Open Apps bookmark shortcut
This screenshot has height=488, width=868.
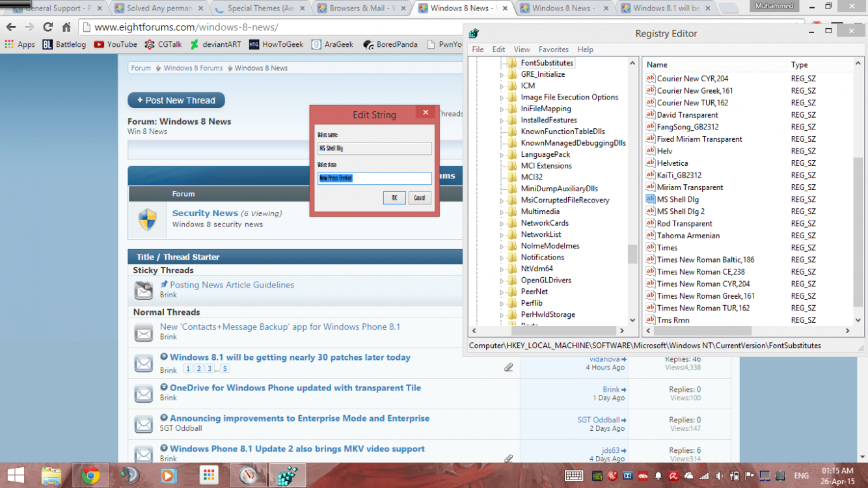click(20, 44)
